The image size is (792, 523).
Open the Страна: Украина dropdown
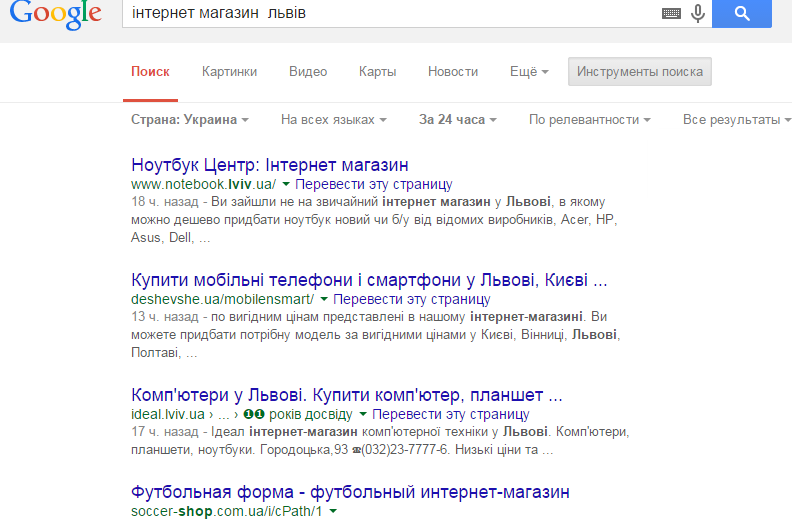coord(190,120)
